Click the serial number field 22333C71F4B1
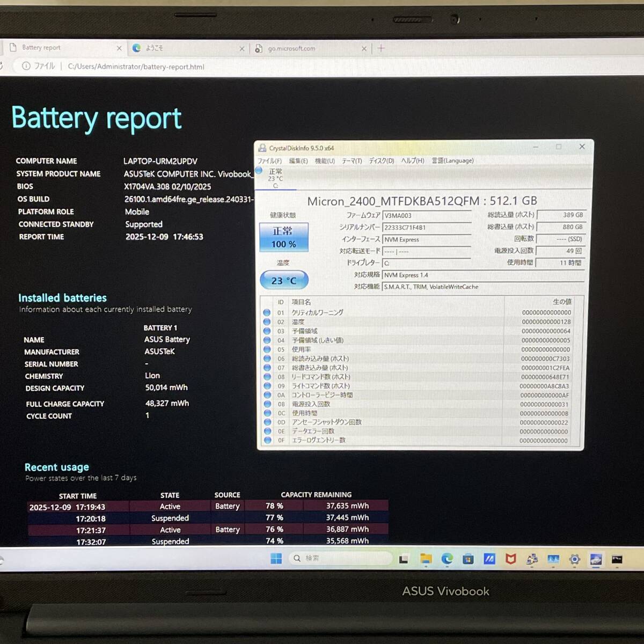The height and width of the screenshot is (644, 644). (427, 228)
